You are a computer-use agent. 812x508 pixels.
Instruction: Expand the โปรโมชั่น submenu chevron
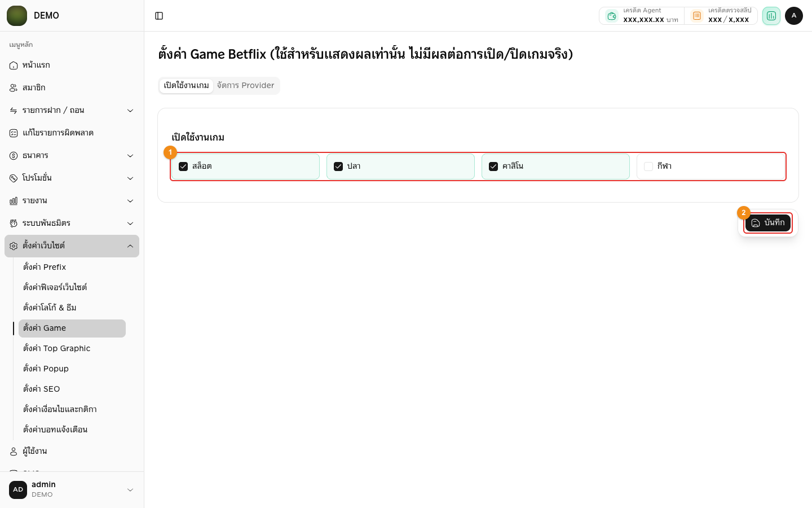coord(130,178)
